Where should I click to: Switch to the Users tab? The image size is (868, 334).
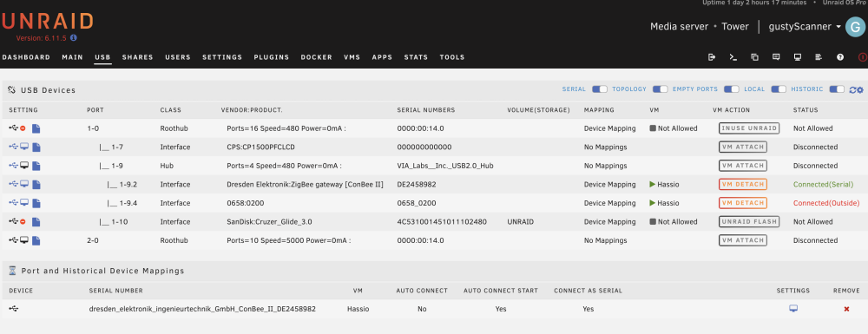pyautogui.click(x=178, y=57)
